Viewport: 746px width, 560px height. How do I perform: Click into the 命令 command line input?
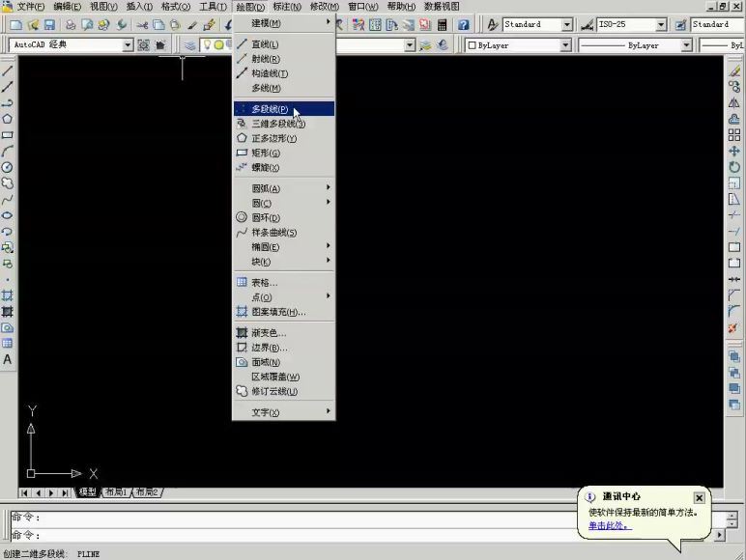tap(367, 534)
